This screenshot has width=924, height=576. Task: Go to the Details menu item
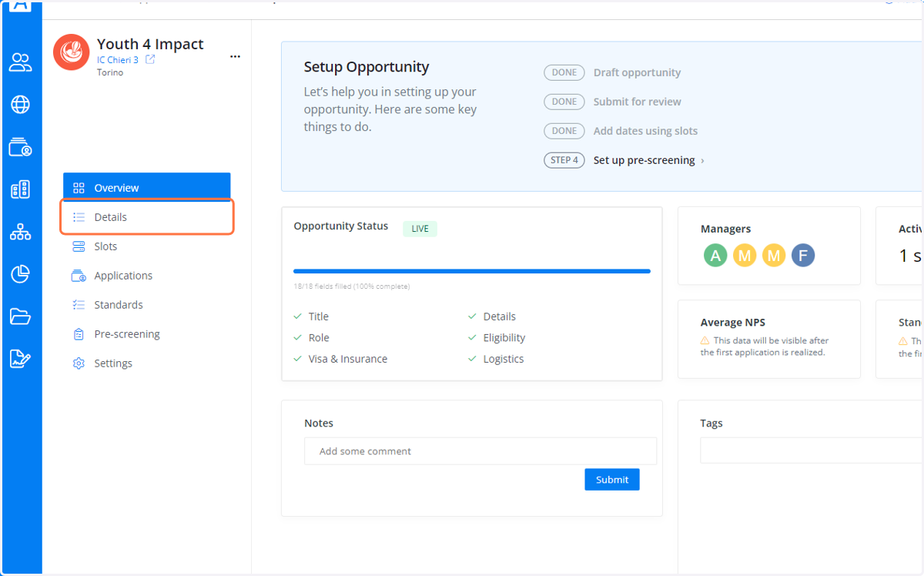pyautogui.click(x=147, y=217)
